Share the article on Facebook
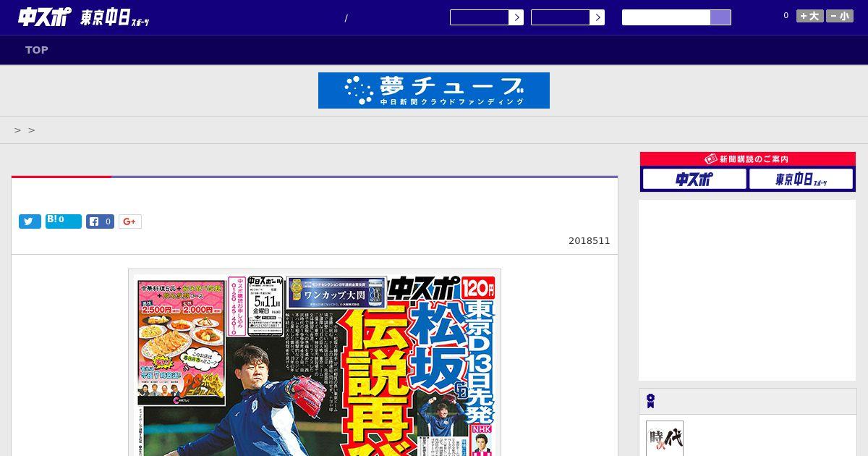 point(101,221)
